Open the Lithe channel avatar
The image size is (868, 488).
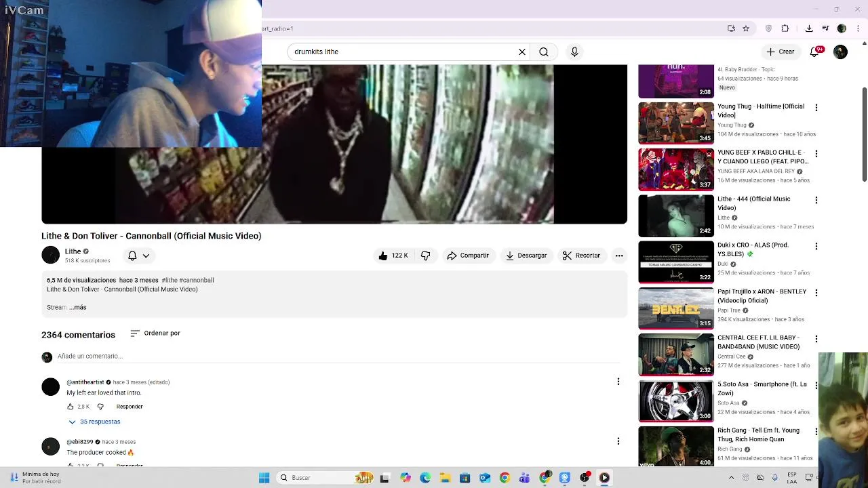coord(51,256)
